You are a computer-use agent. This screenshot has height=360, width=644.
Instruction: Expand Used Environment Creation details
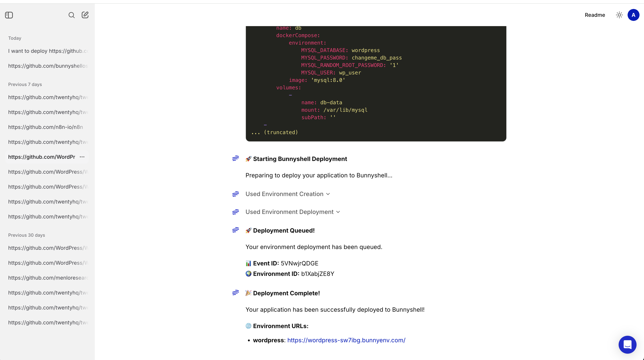pyautogui.click(x=288, y=194)
